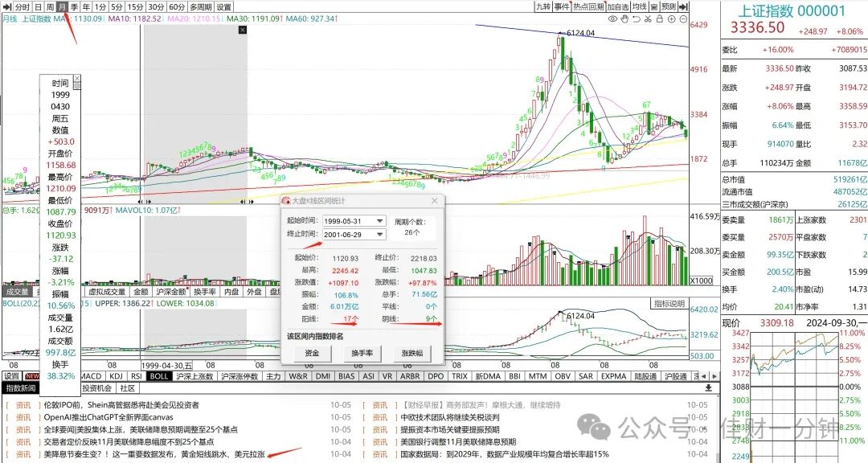Switch to the KDJ indicator tab
This screenshot has height=463, width=868.
coord(117,376)
